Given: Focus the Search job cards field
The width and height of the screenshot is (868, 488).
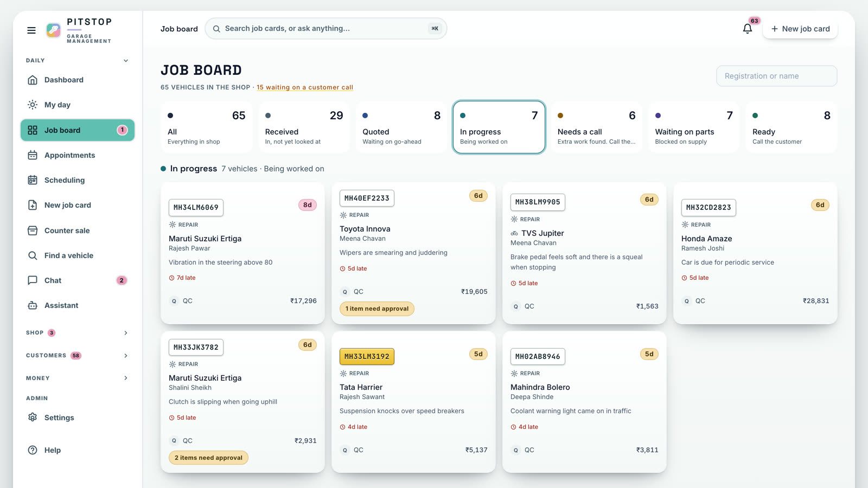Looking at the screenshot, I should coord(326,29).
